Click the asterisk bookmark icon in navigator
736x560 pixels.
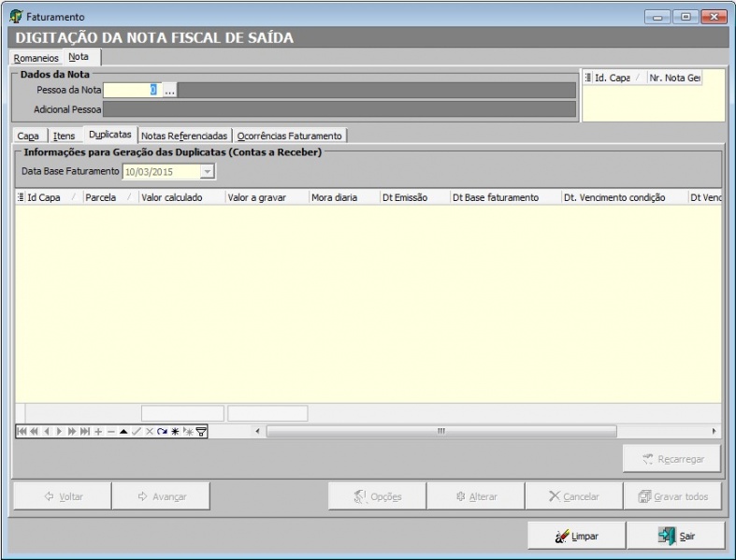click(174, 431)
